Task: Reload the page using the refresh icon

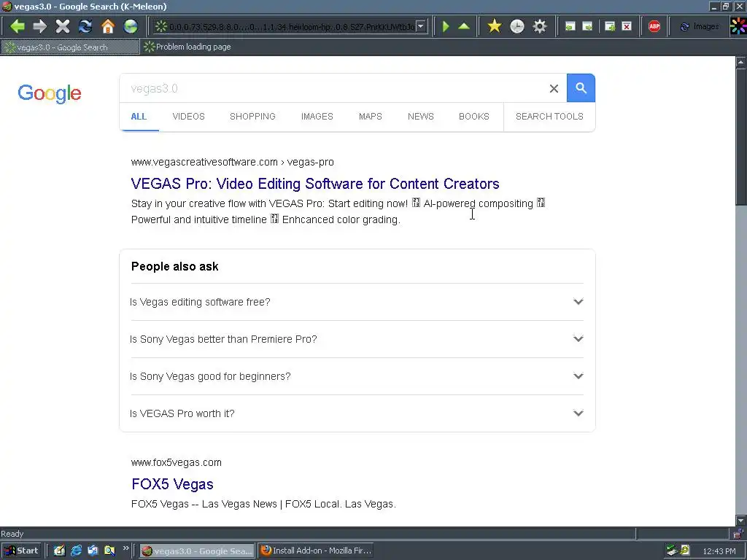Action: pos(85,26)
